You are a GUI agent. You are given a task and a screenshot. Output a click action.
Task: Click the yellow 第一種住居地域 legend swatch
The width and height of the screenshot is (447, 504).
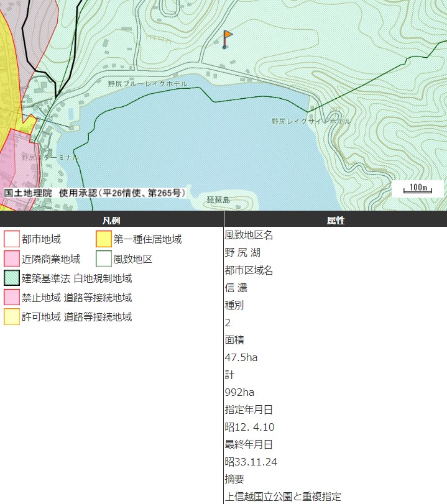pos(104,239)
